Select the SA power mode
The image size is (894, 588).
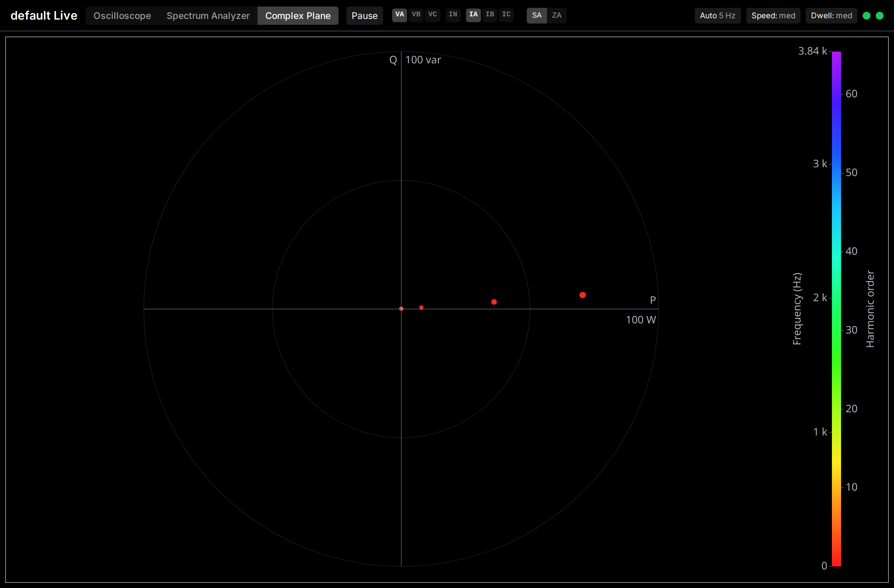(537, 15)
